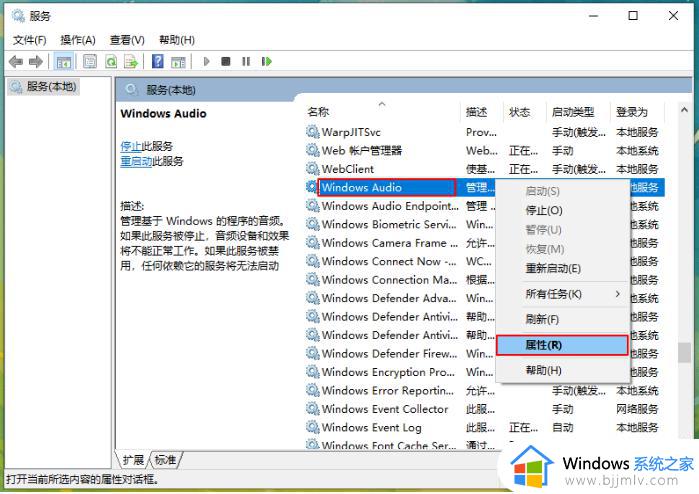Open the 文件(F) menu
The height and width of the screenshot is (494, 699).
tap(29, 40)
